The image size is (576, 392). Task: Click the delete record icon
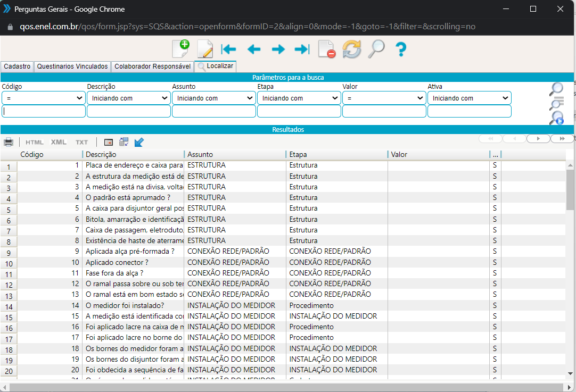pyautogui.click(x=326, y=49)
